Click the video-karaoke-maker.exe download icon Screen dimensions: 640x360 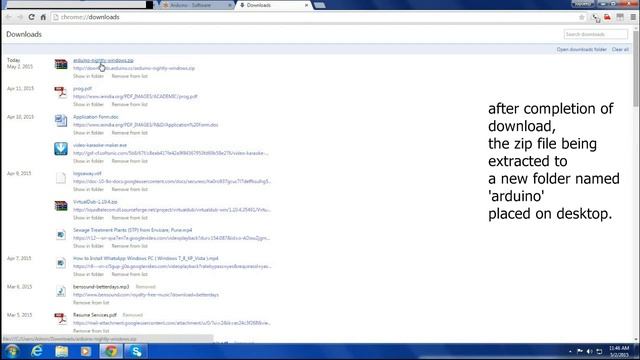[x=61, y=149]
